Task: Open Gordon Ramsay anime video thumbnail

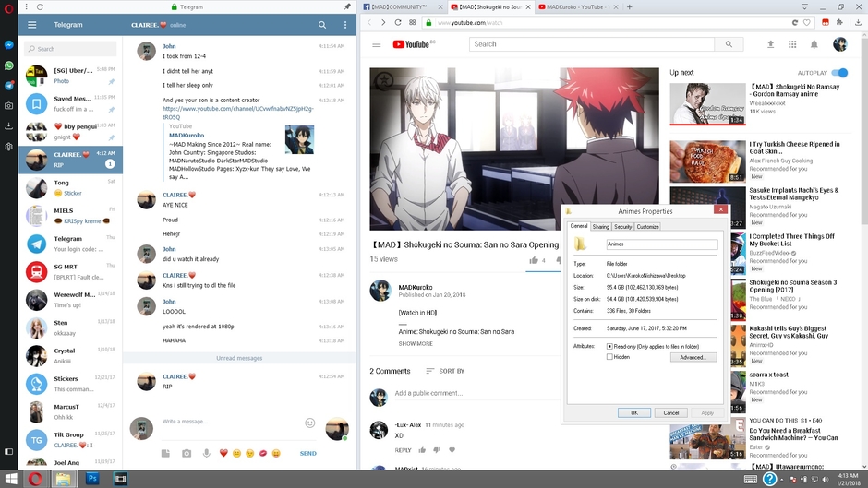Action: tap(707, 104)
